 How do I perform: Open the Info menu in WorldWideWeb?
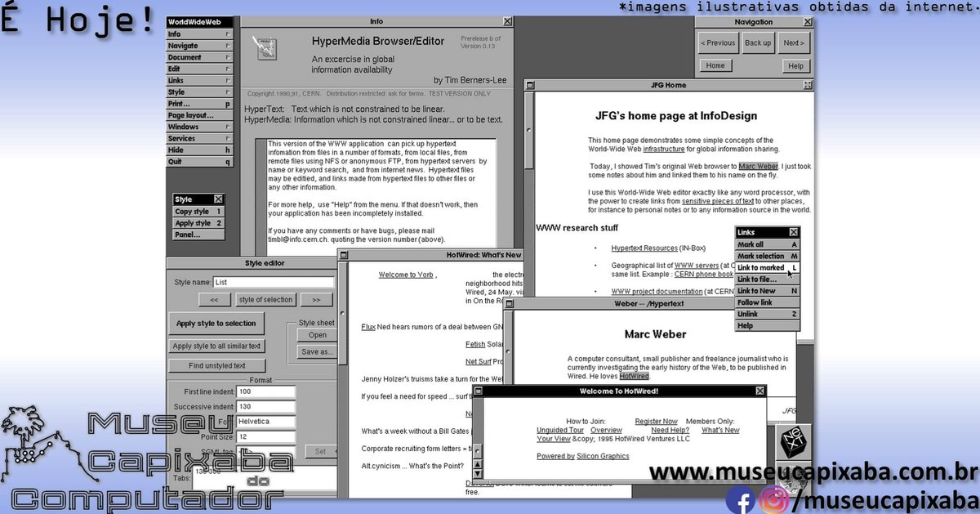tap(199, 34)
